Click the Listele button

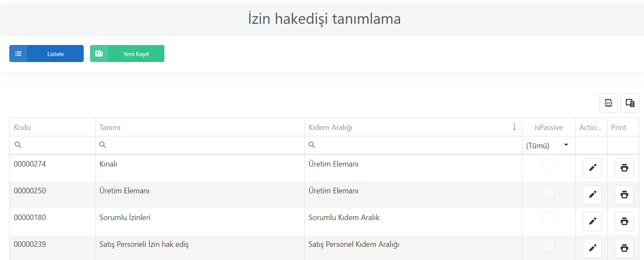click(x=46, y=54)
